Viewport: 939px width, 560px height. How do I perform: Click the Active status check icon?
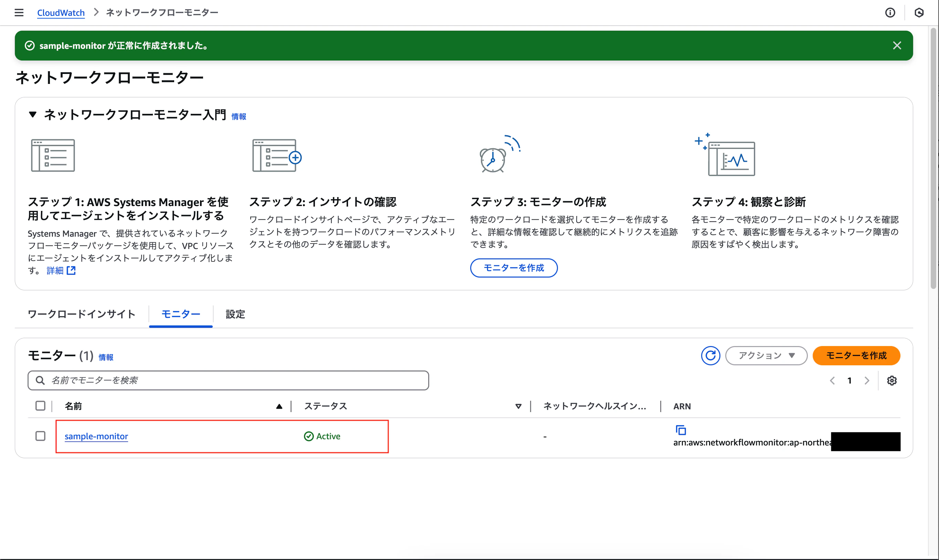[x=308, y=436]
